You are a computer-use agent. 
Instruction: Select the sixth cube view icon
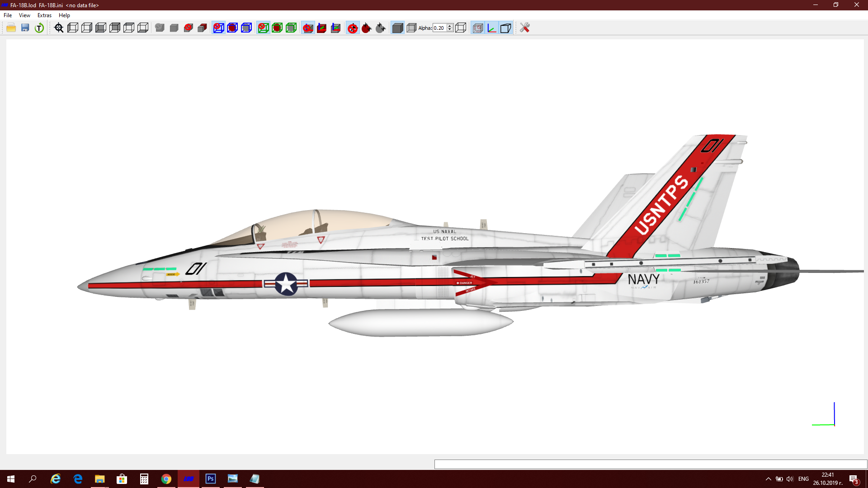(x=143, y=28)
